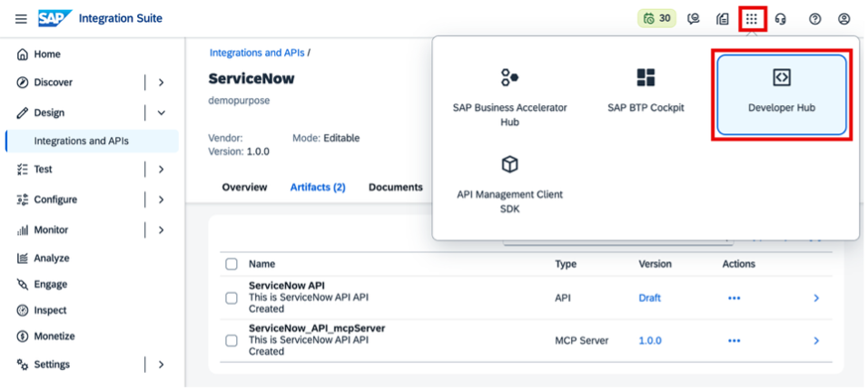
Task: Click the Version column header
Action: point(655,265)
